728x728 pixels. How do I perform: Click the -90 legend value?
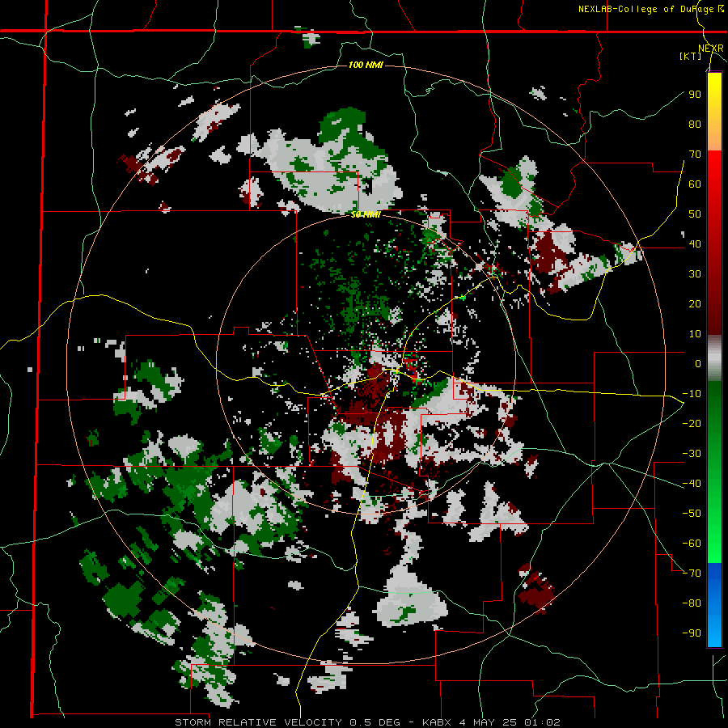692,633
